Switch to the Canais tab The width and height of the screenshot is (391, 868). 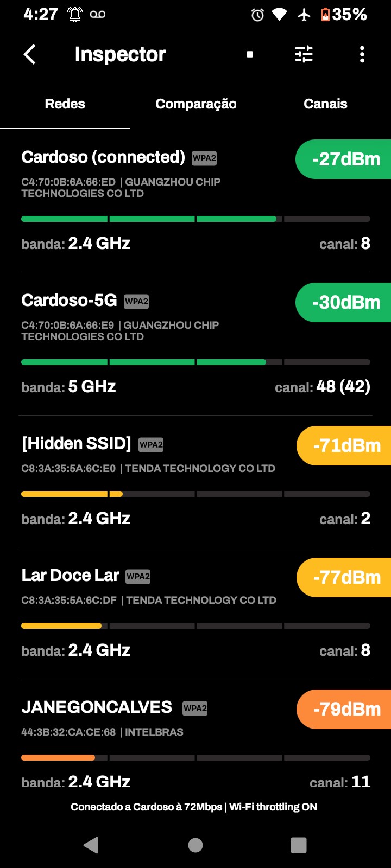point(325,104)
